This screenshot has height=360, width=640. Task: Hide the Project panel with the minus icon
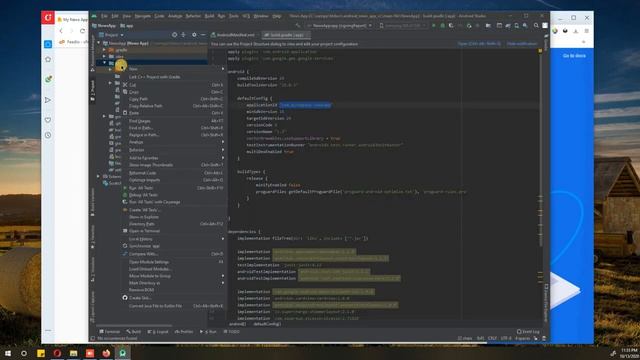(203, 35)
